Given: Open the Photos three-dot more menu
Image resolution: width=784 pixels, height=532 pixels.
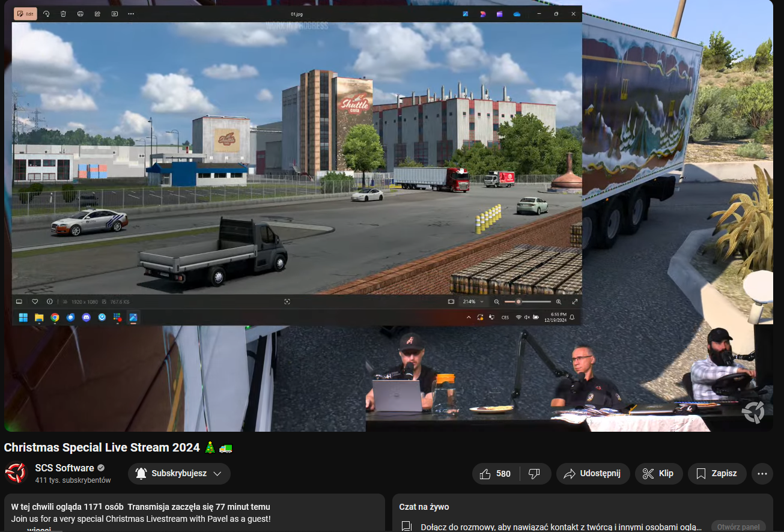Looking at the screenshot, I should (131, 14).
